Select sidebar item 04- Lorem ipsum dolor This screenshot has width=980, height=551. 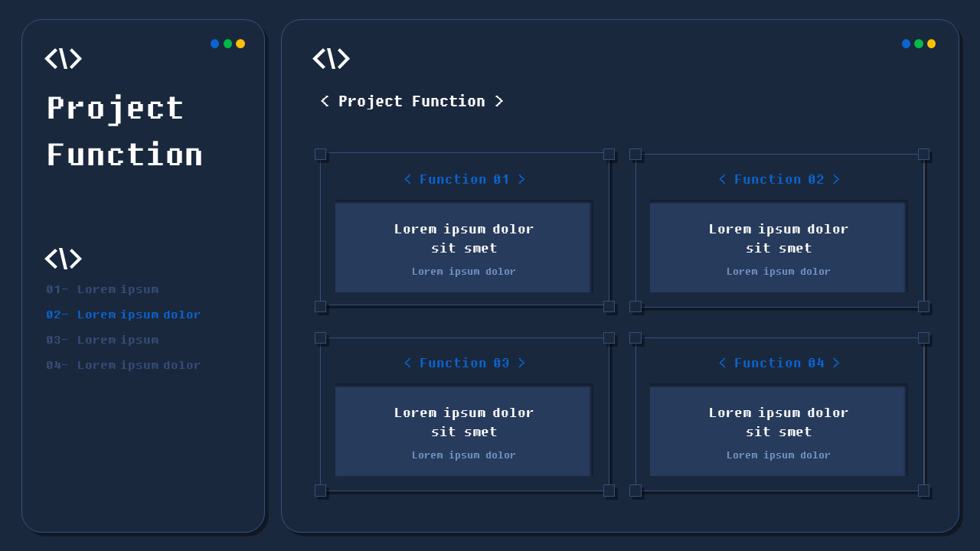click(123, 365)
